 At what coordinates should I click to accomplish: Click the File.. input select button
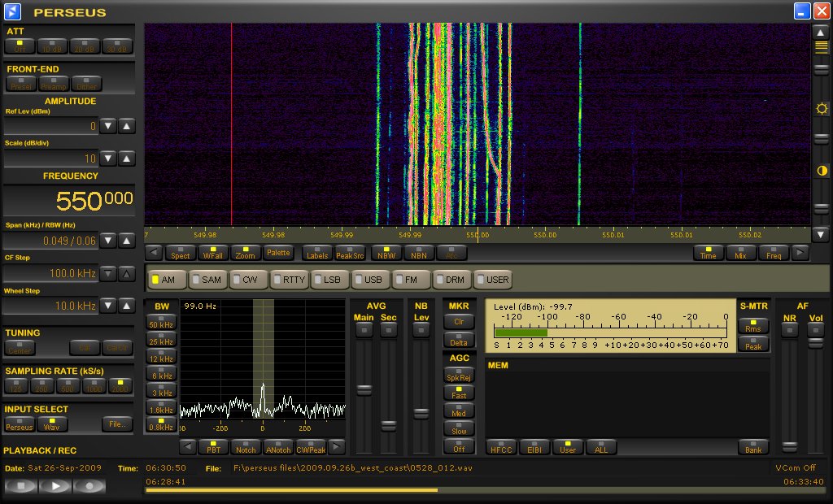tap(117, 424)
